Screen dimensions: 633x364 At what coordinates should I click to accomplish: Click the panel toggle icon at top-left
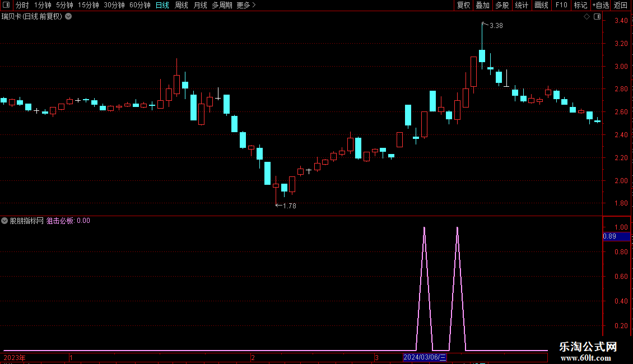point(6,5)
